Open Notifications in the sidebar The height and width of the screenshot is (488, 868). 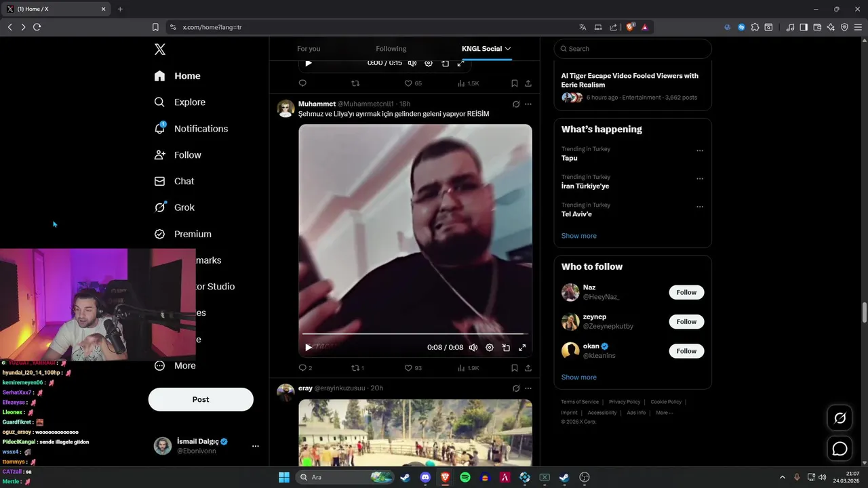pos(191,129)
